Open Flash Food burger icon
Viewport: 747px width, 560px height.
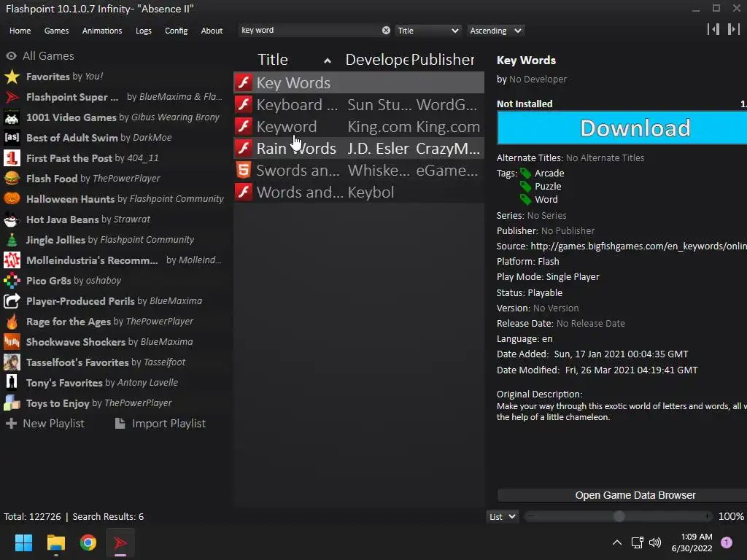coord(12,179)
